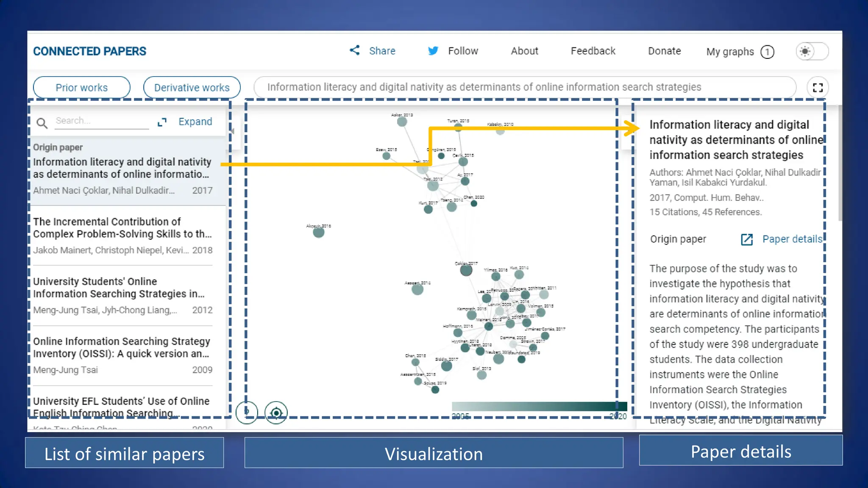Click the Search input field in the paper list

[102, 121]
